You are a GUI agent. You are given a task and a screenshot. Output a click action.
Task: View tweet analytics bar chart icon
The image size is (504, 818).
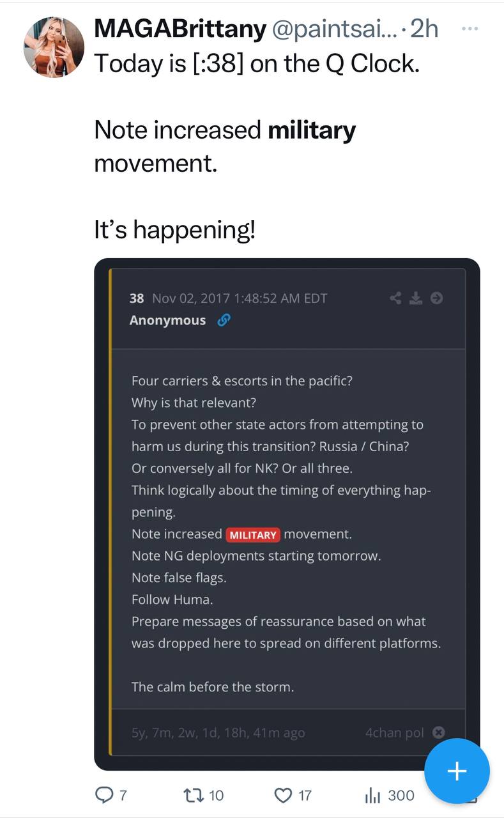point(372,795)
